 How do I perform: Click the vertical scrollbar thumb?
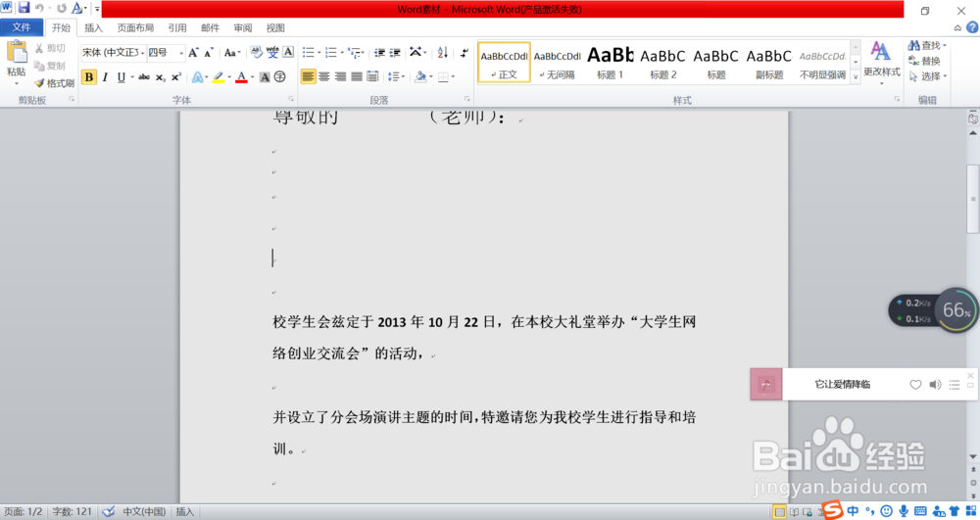tap(973, 199)
